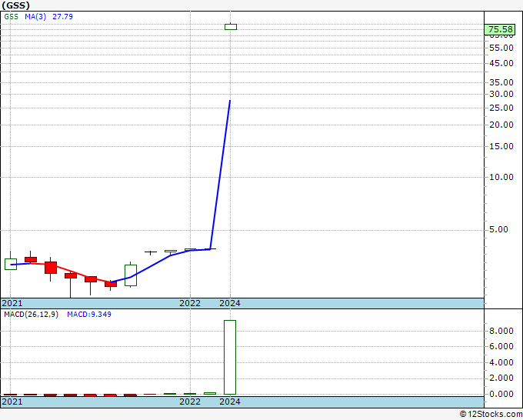Click the tall green MACD bar for 2024
This screenshot has width=523, height=420.
(x=230, y=357)
